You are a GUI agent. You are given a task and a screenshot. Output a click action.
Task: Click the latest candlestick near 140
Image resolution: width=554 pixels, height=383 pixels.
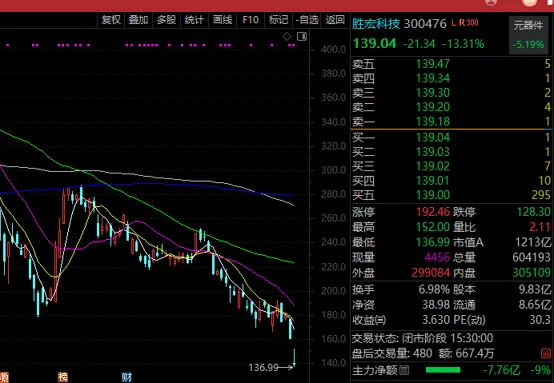294,357
